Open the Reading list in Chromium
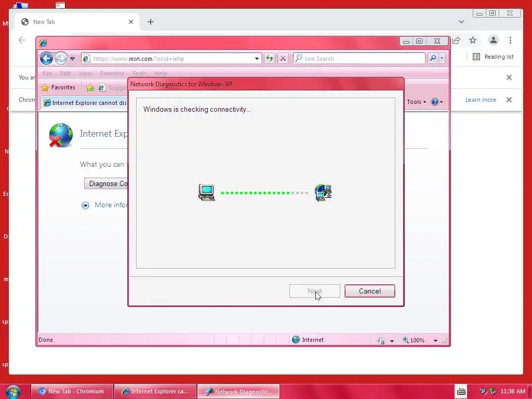This screenshot has height=399, width=532. [x=494, y=57]
